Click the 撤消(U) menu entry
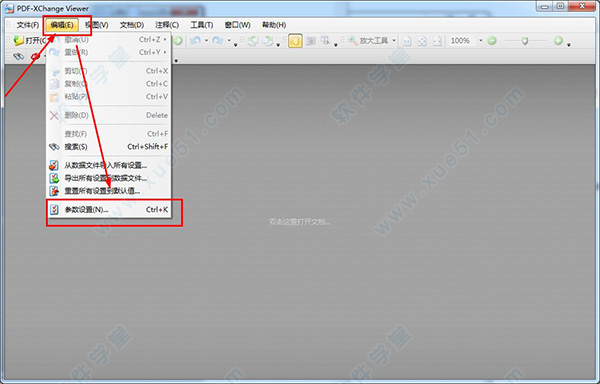This screenshot has width=600, height=384. 108,39
